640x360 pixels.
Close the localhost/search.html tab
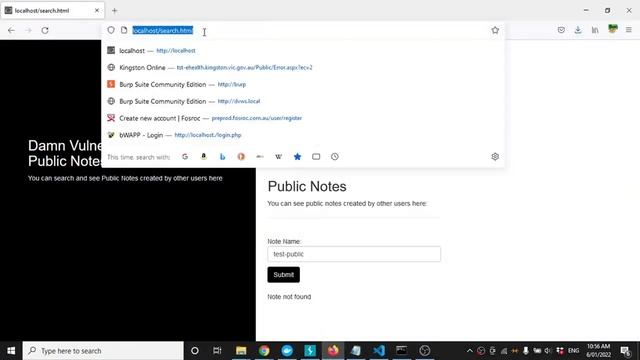[x=97, y=11]
